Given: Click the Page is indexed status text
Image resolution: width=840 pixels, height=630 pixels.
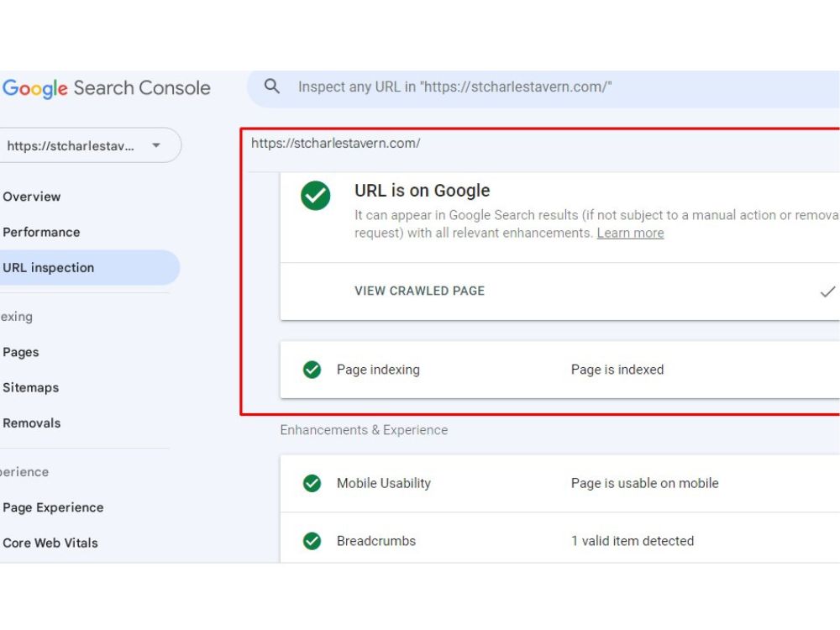Looking at the screenshot, I should 617,370.
